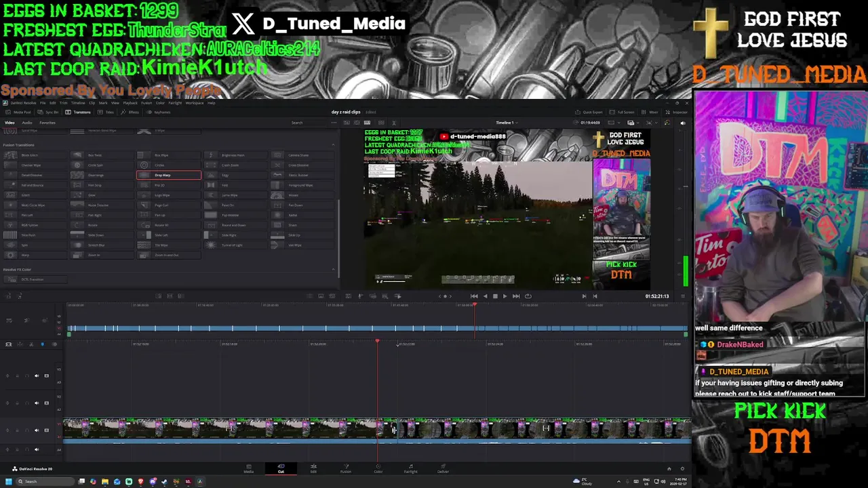Open the Fairlight menu in menu bar

(175, 103)
